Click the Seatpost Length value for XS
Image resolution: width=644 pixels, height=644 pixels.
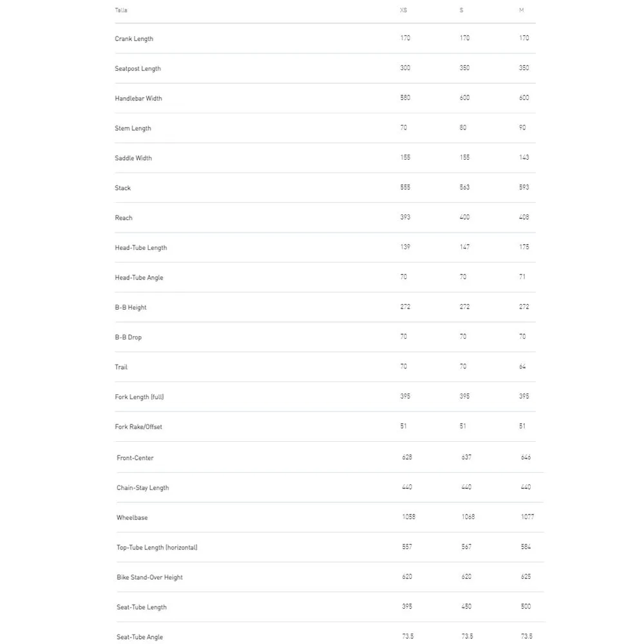click(x=405, y=68)
